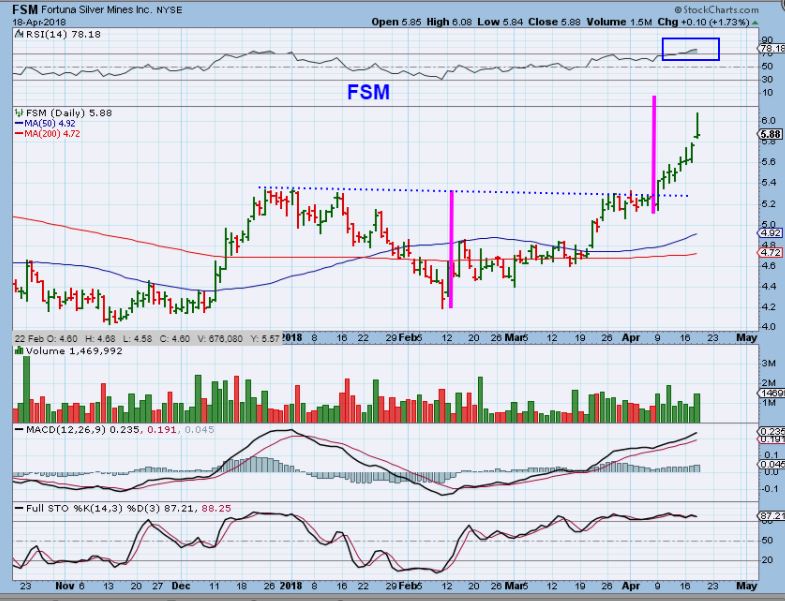Click the 30 level on RSI axis

coord(767,79)
